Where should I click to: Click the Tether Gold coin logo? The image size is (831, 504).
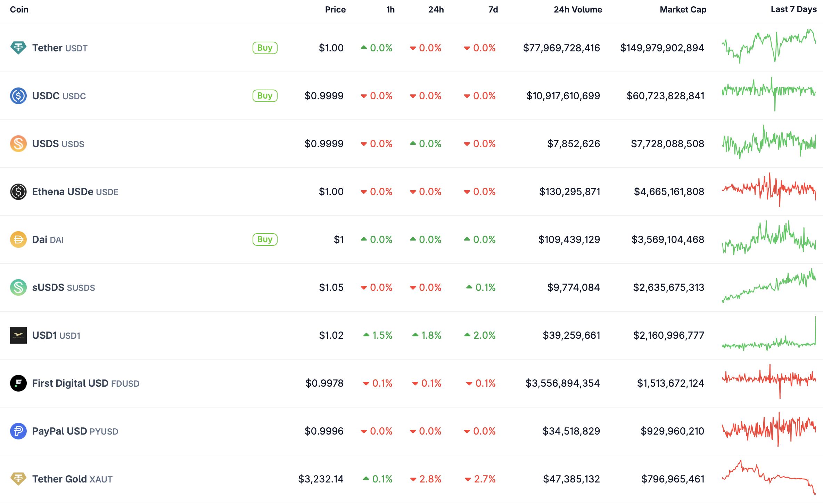tap(18, 479)
